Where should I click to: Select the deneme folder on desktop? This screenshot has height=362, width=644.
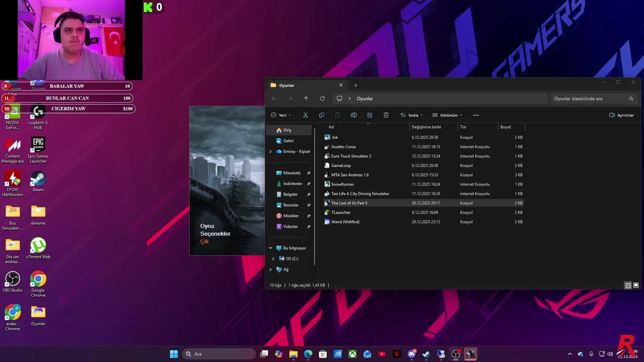(38, 215)
